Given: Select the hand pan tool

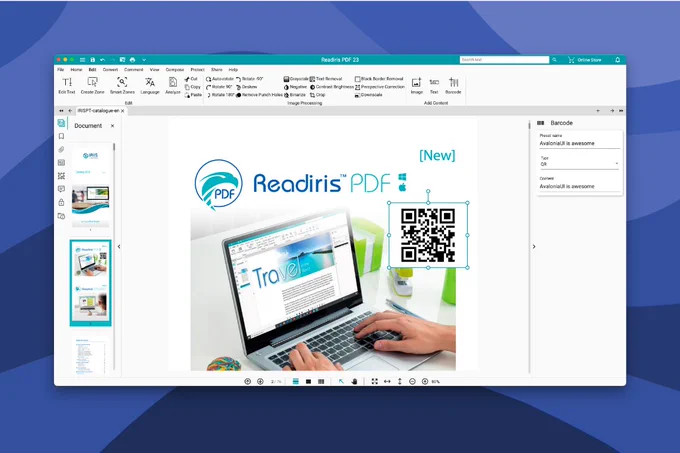Looking at the screenshot, I should (354, 381).
